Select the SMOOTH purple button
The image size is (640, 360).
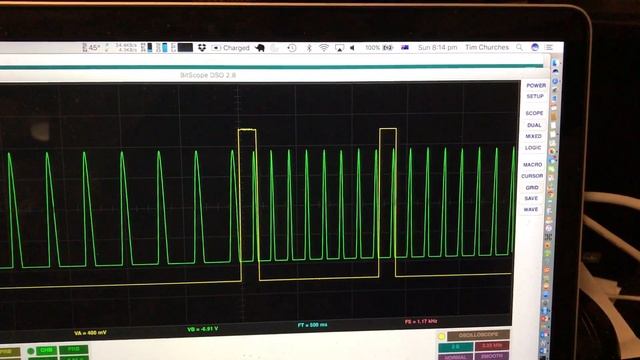[x=492, y=356]
